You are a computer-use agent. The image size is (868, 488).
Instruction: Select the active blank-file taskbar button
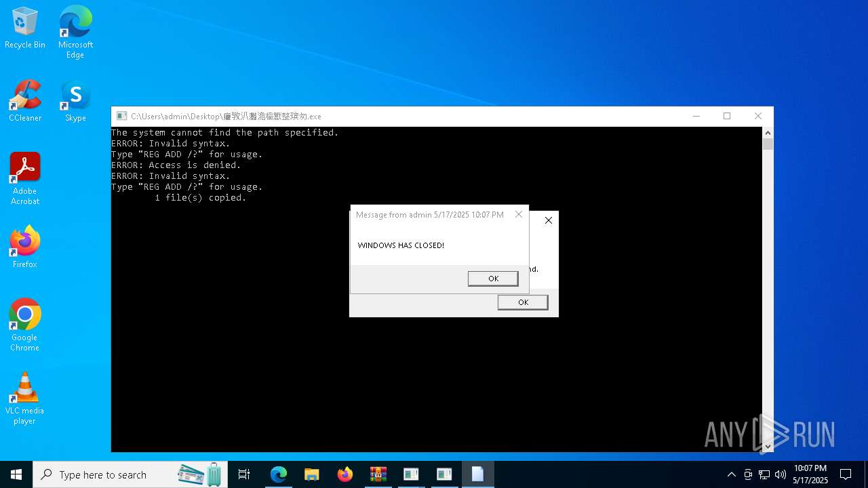(x=478, y=474)
